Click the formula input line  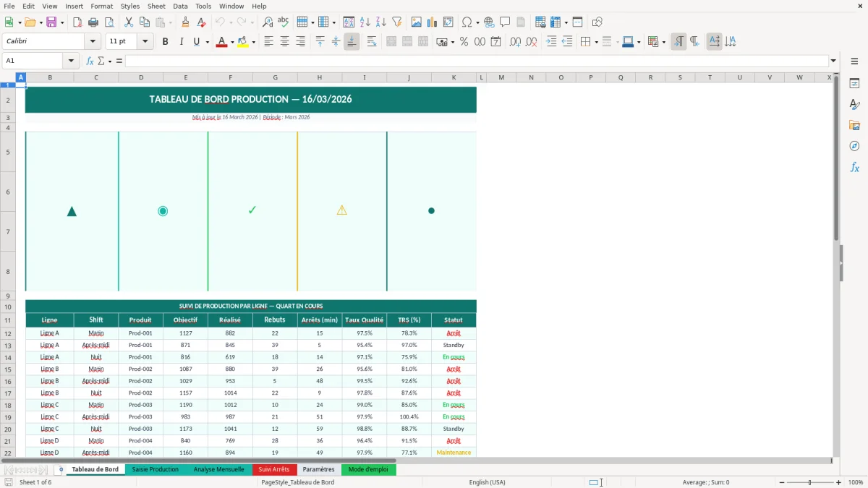click(x=477, y=61)
